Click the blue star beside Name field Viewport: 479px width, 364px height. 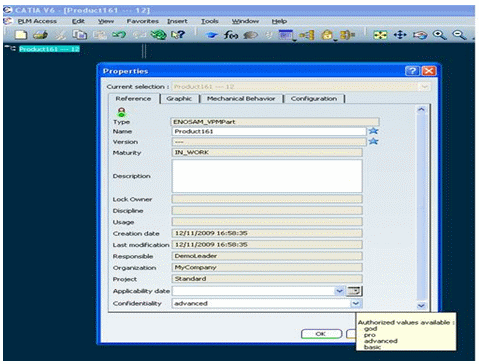pos(373,131)
